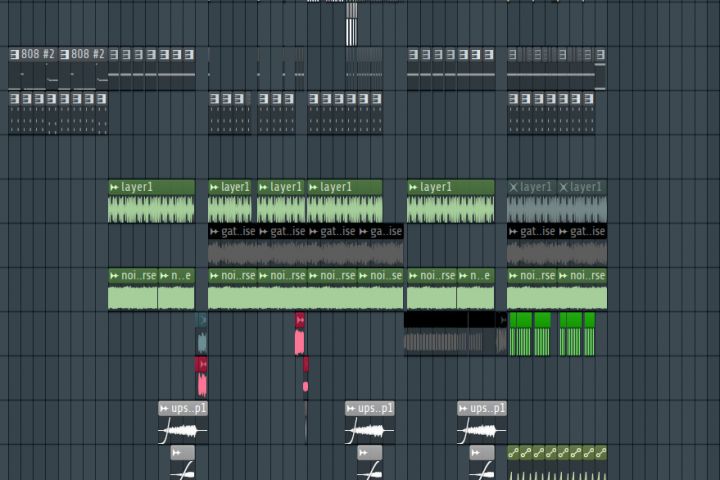Select the second short "n..e" noise clip

[x=476, y=289]
